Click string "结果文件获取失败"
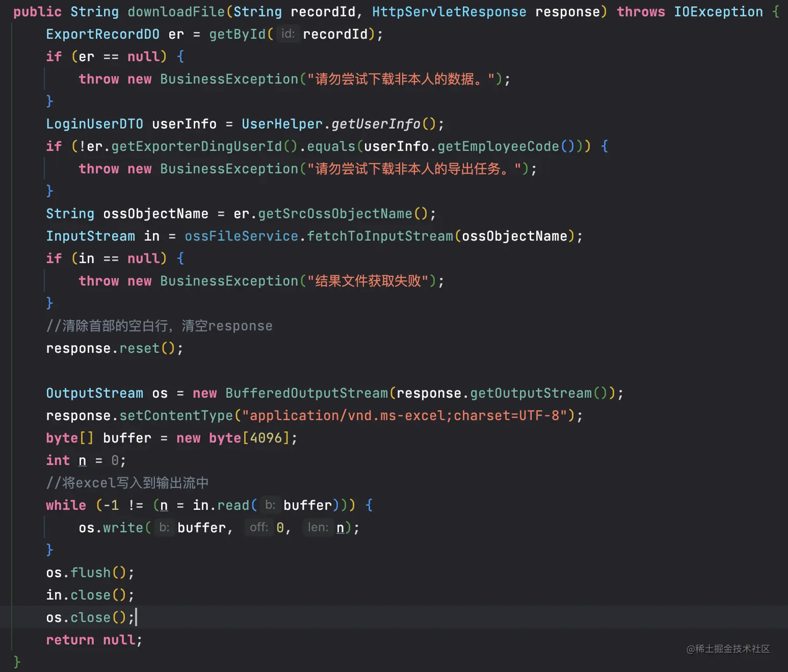 368,280
